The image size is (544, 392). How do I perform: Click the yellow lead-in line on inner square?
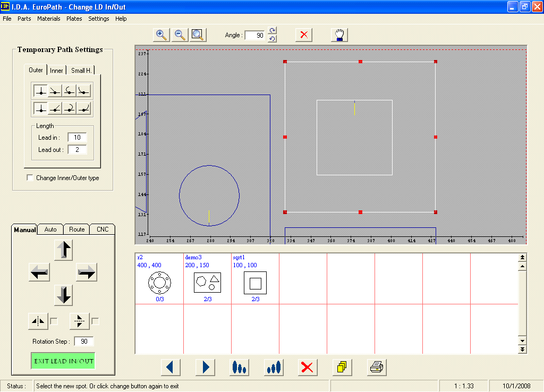[x=354, y=108]
